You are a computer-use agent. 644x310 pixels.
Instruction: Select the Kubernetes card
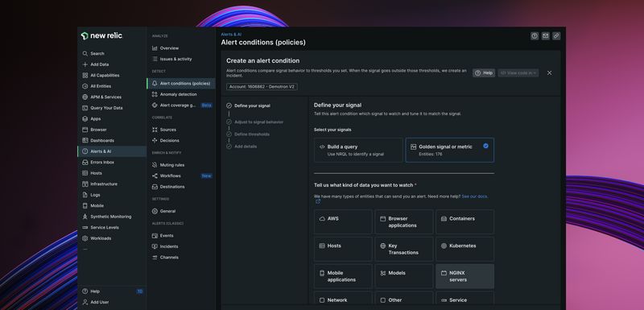tap(465, 250)
